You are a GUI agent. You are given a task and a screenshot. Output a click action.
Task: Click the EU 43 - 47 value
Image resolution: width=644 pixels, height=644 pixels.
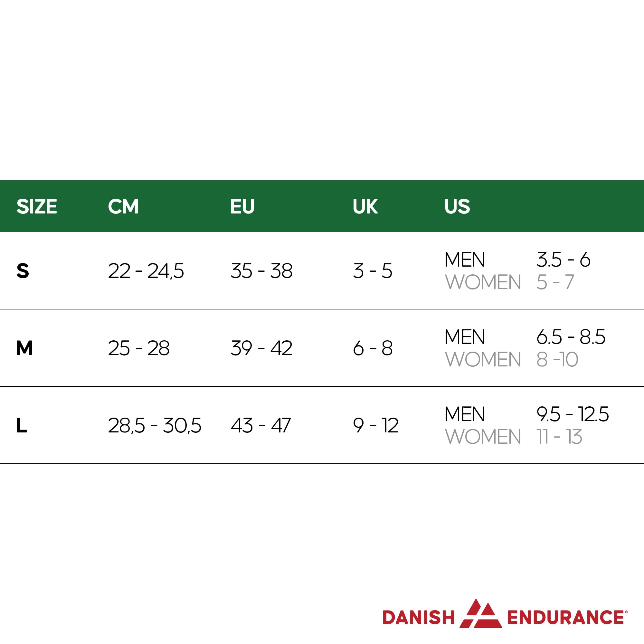pos(261,425)
